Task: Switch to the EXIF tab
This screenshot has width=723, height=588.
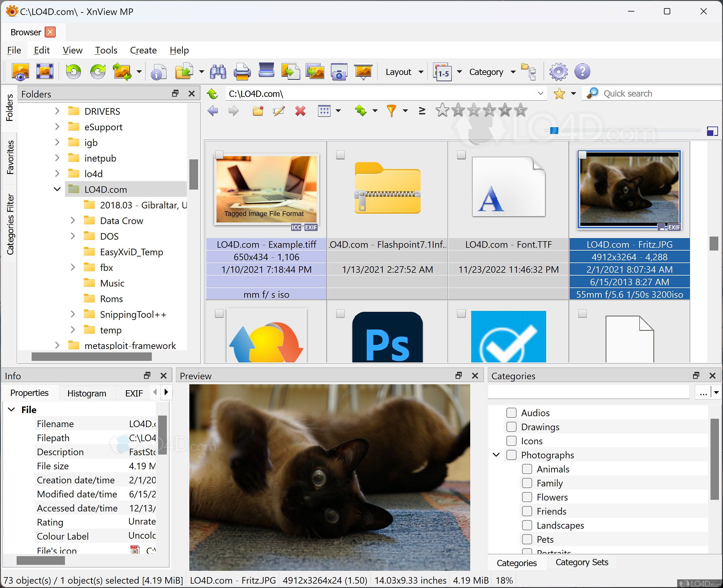Action: (x=134, y=393)
